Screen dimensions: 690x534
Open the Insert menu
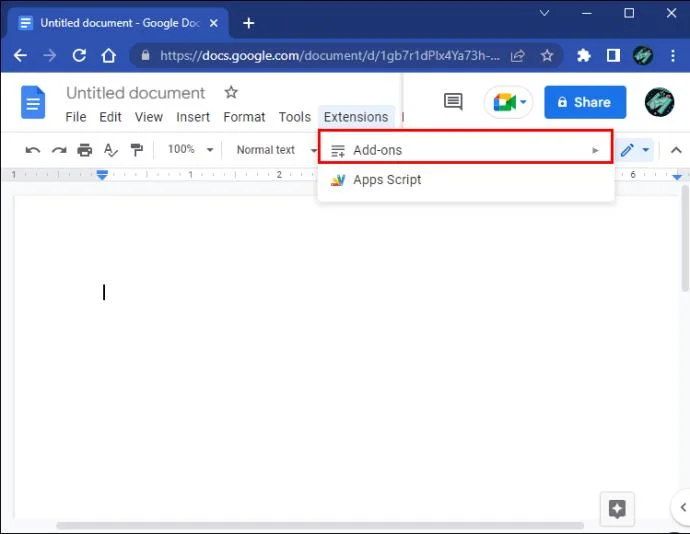pos(193,117)
